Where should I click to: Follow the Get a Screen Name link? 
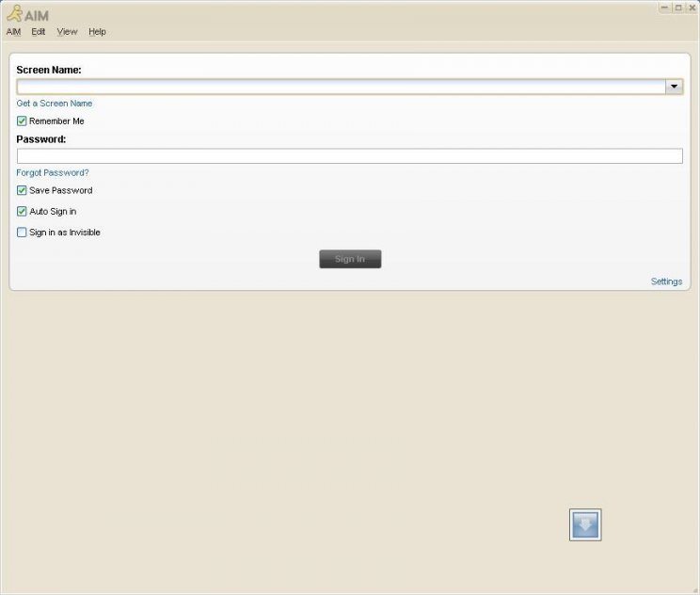[55, 104]
